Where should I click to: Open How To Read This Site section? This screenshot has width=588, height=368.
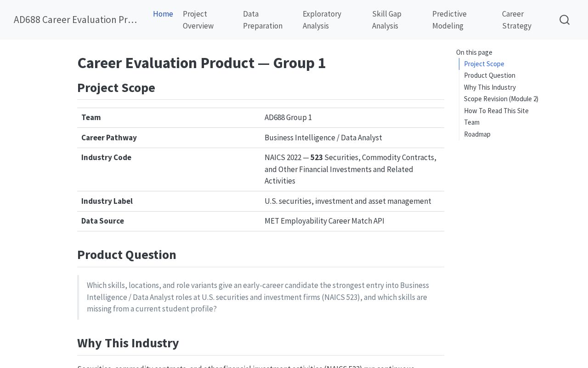pyautogui.click(x=496, y=111)
